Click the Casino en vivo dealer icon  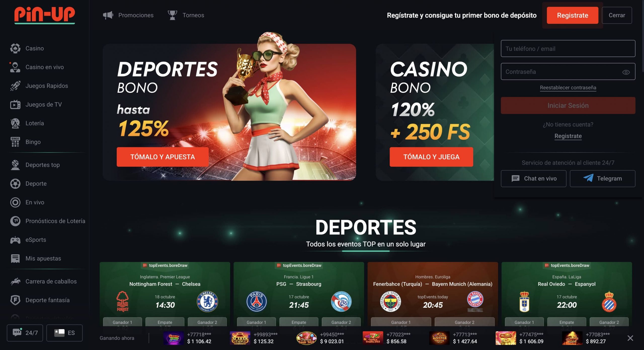15,67
